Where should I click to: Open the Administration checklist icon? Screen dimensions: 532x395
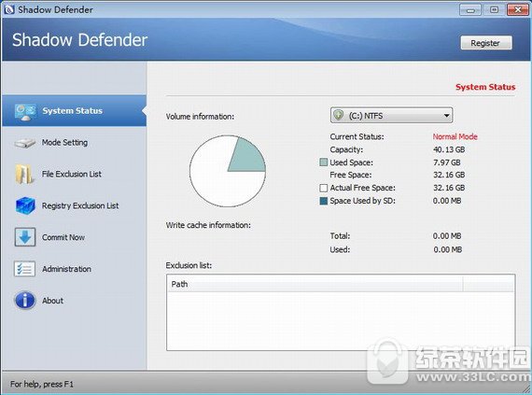(x=24, y=269)
